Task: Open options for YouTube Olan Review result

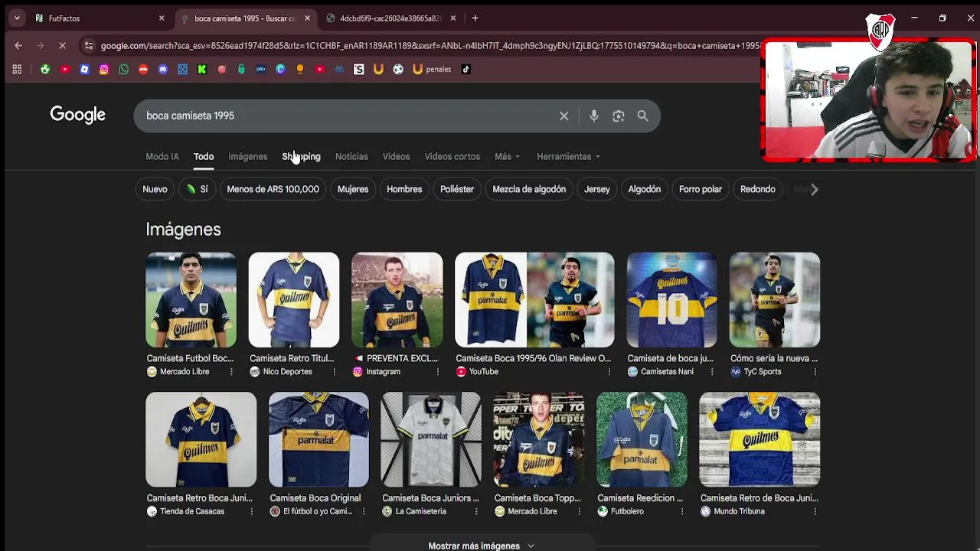Action: tap(609, 372)
